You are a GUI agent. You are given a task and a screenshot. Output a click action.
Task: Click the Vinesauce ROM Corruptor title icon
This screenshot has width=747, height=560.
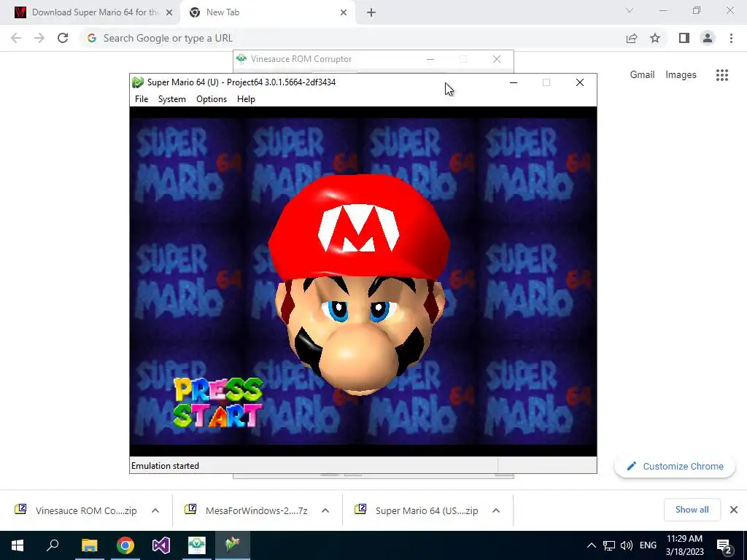click(241, 59)
